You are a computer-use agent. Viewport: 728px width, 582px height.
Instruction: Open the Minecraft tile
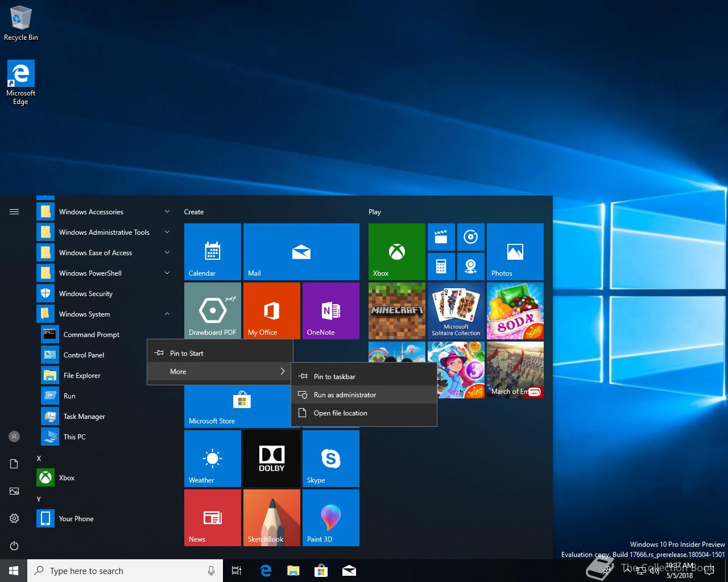point(397,311)
